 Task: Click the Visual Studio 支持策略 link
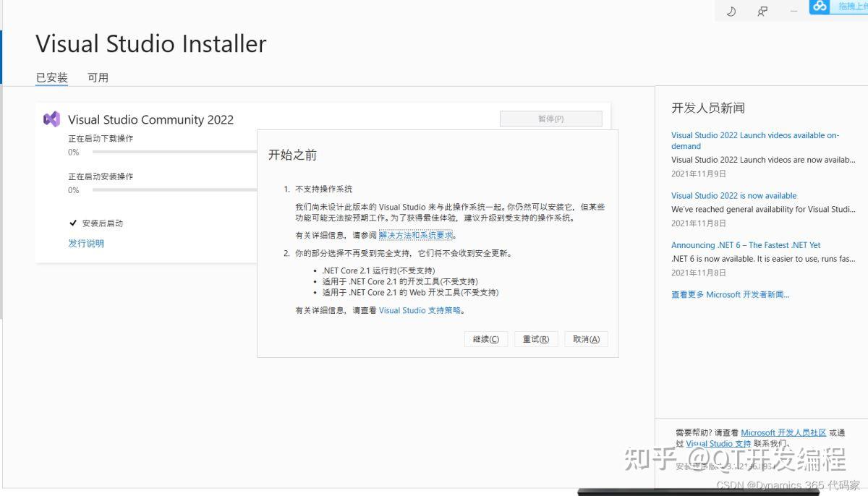pos(418,310)
